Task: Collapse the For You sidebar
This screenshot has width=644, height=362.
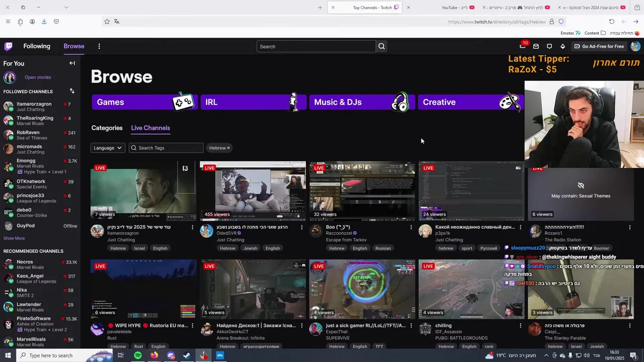Action: (72, 63)
